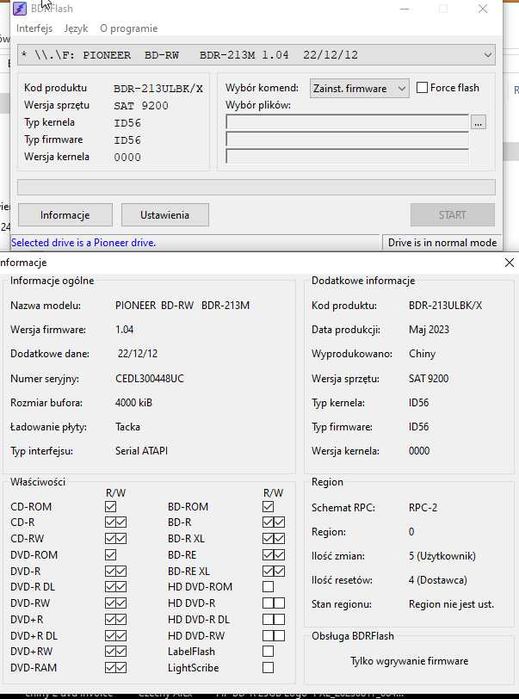This screenshot has width=519, height=699.
Task: Click the CD-ROM read checkbox
Action: (x=111, y=506)
